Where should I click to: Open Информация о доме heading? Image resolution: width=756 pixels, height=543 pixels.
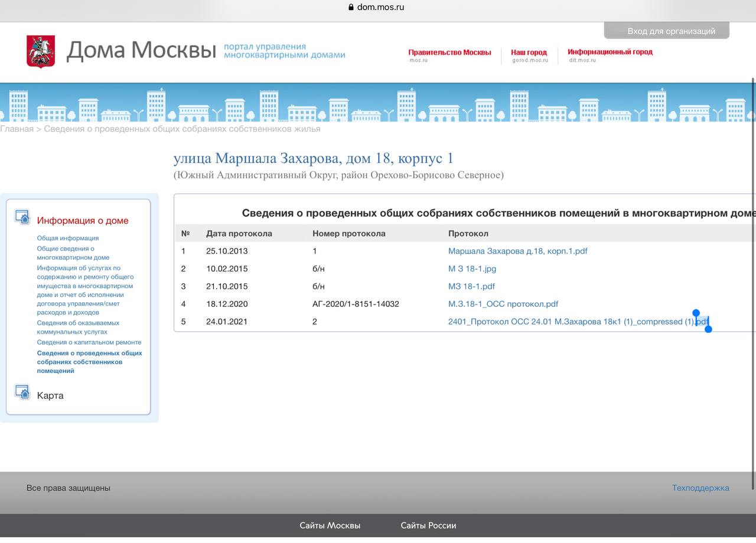point(83,221)
